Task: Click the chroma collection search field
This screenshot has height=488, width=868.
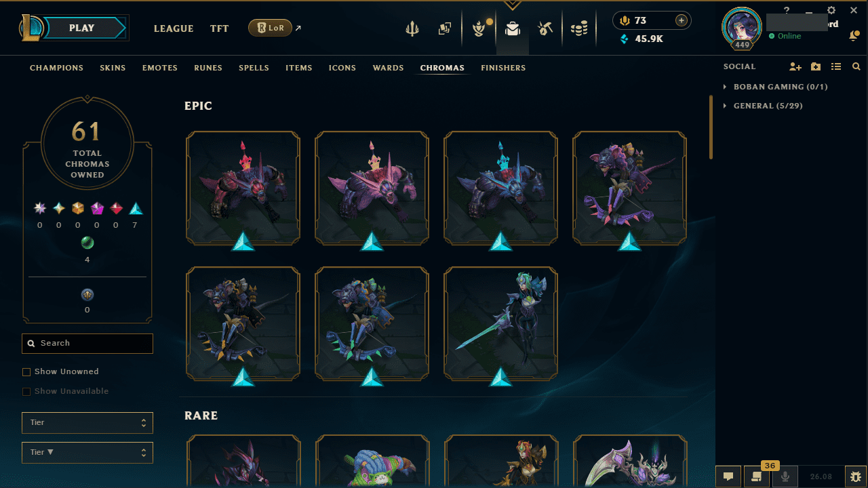Action: [87, 344]
